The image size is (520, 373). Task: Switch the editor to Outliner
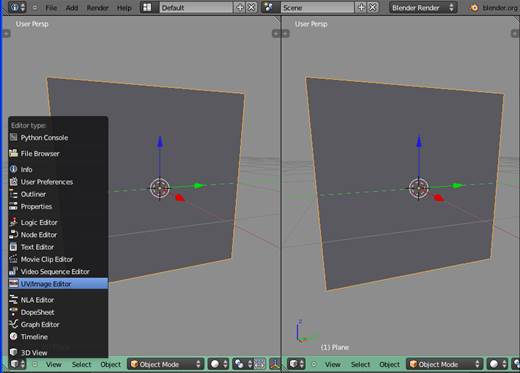58,194
